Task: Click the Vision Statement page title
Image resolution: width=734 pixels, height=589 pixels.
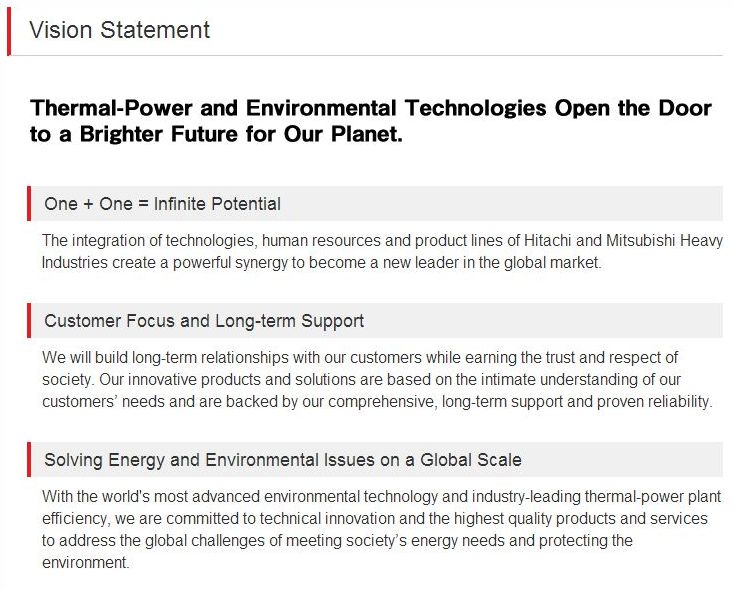Action: point(119,30)
